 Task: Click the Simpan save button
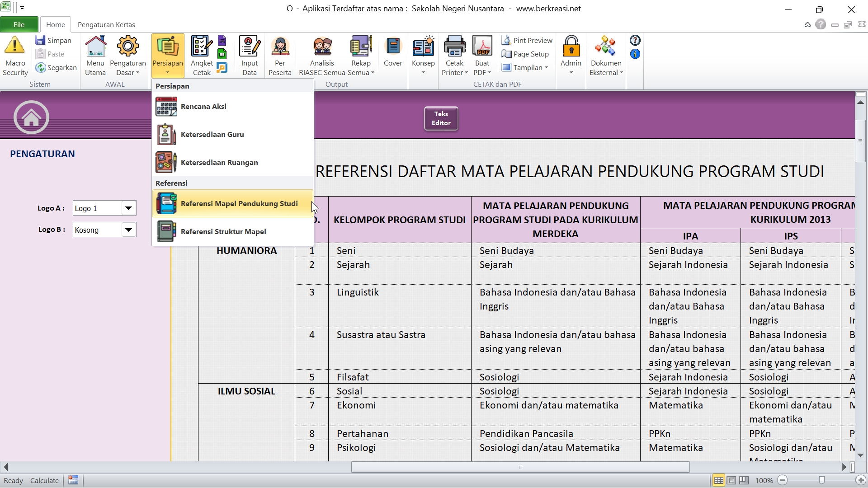(x=54, y=40)
